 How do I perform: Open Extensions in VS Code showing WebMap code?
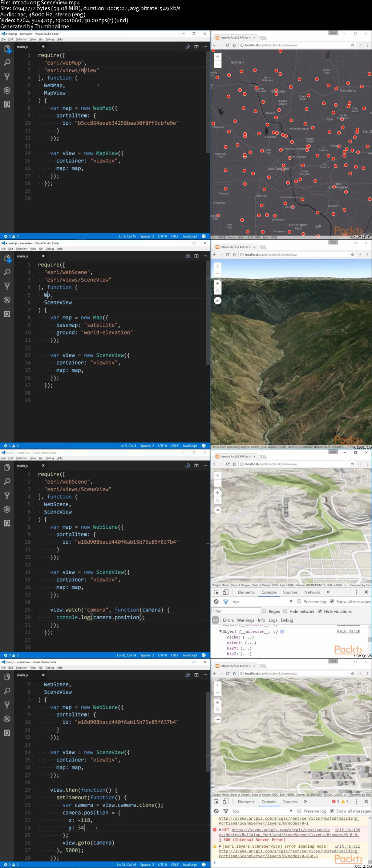[7, 104]
